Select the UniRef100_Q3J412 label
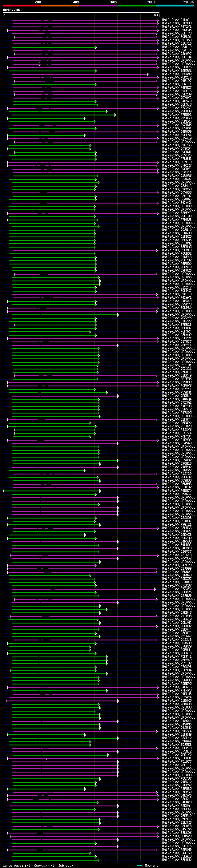Screen dimensions: 197x868 [177, 186]
